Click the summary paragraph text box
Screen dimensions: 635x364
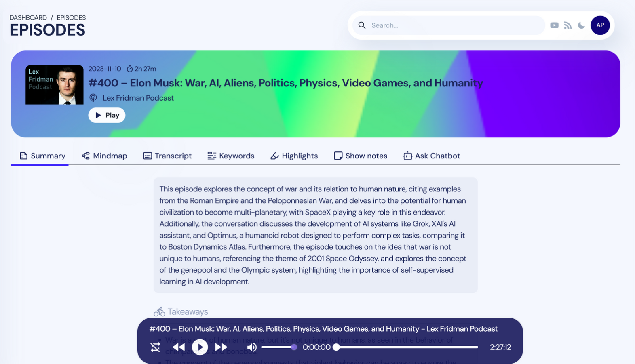tap(316, 235)
